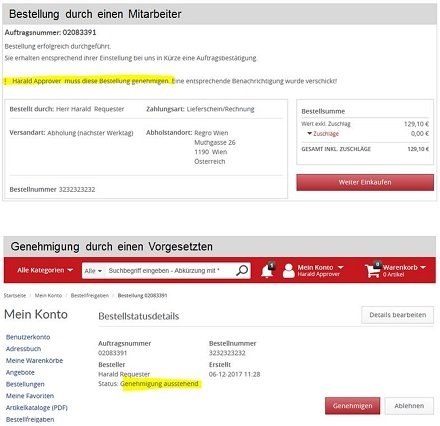Open Adressbuch in sidebar

point(23,349)
